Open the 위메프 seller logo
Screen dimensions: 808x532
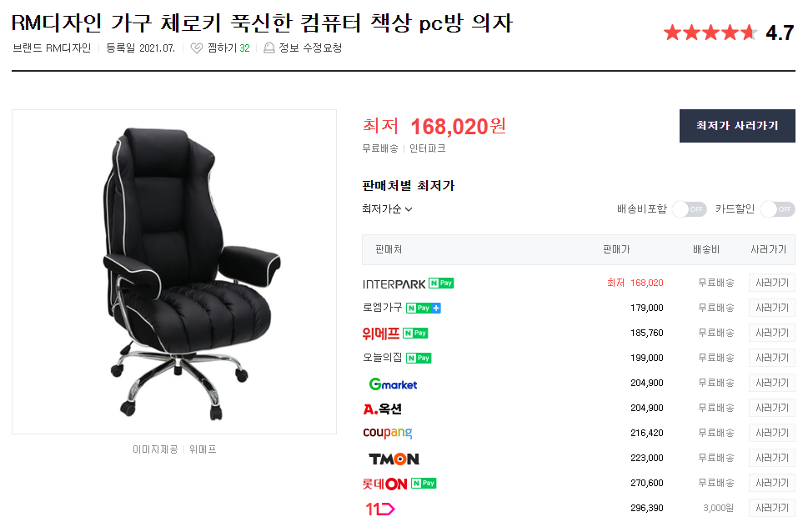pyautogui.click(x=381, y=334)
